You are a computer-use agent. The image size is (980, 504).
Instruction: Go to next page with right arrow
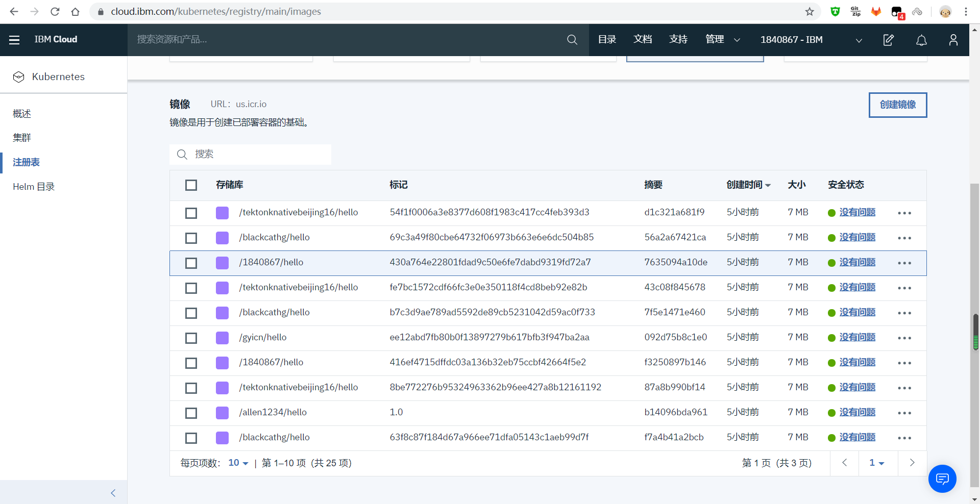coord(912,463)
